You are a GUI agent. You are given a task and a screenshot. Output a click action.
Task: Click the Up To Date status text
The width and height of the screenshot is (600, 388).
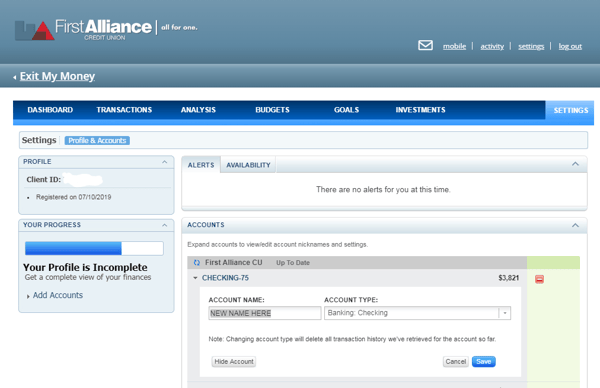coord(293,263)
